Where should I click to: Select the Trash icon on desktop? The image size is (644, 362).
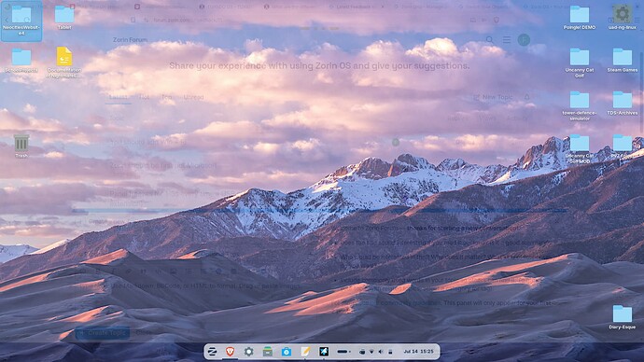pos(21,146)
